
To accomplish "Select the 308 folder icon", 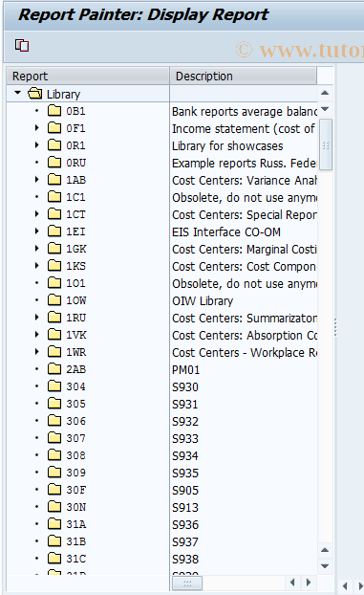I will tap(54, 455).
